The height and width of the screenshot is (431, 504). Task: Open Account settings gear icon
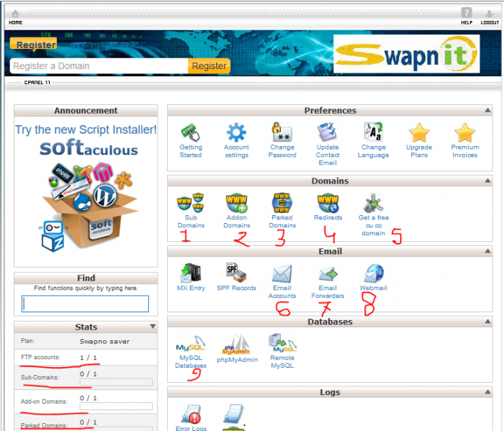point(236,132)
